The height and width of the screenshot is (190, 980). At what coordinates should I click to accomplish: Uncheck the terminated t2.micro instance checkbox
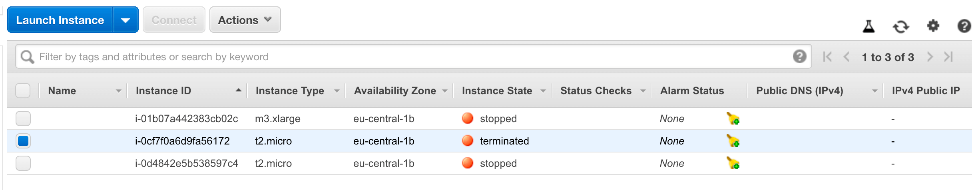23,141
